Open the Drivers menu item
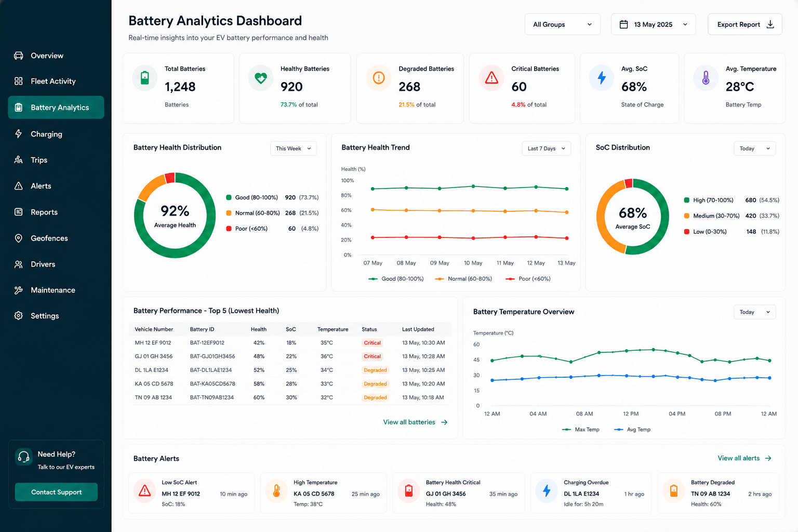The image size is (798, 532). click(56, 264)
